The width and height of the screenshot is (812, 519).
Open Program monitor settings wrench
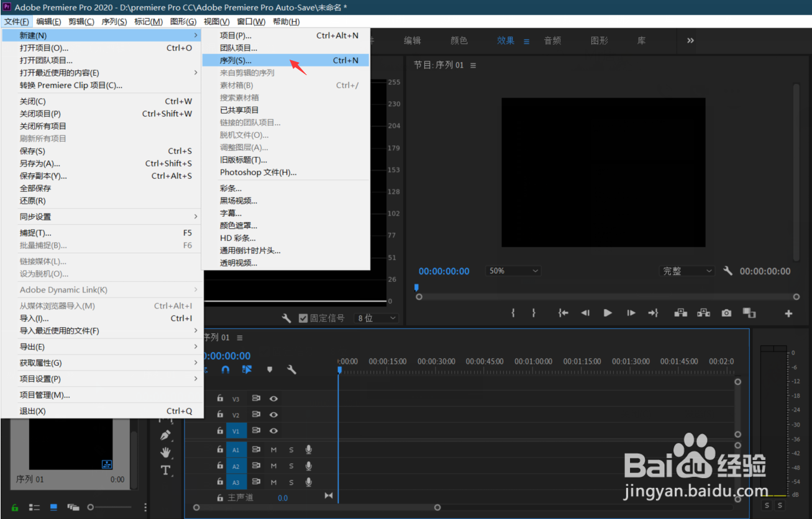(x=728, y=271)
